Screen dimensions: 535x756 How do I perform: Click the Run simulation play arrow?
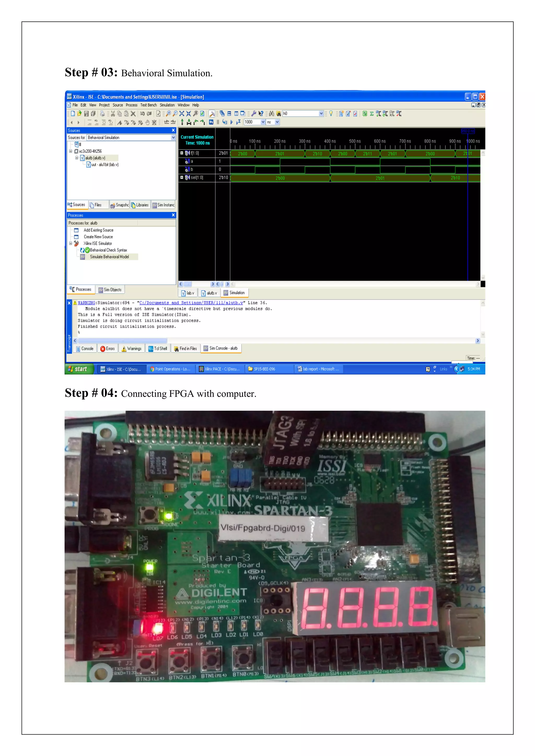(x=232, y=122)
